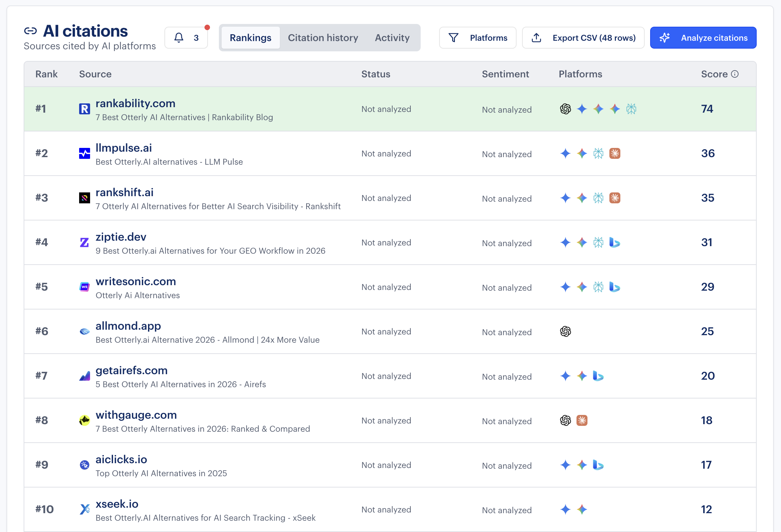The height and width of the screenshot is (532, 781).
Task: Open the writesonic.com source link
Action: (136, 281)
